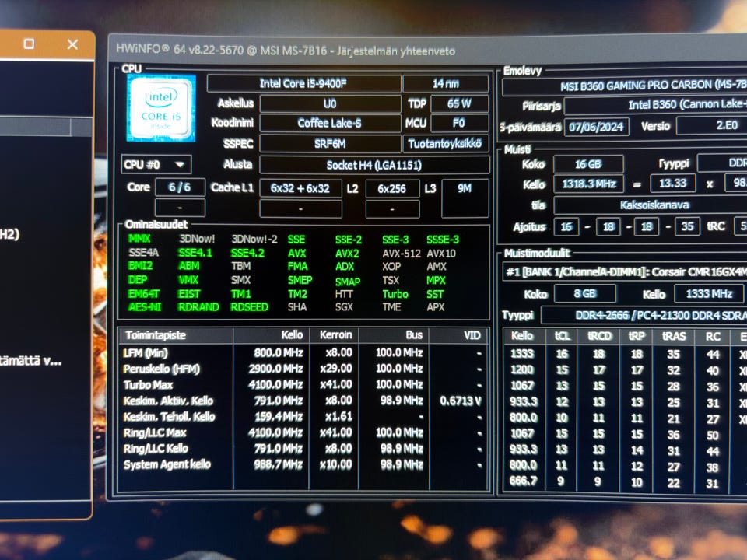Click the 2900.0 MHz base clock value
Image resolution: width=747 pixels, height=560 pixels.
(275, 369)
